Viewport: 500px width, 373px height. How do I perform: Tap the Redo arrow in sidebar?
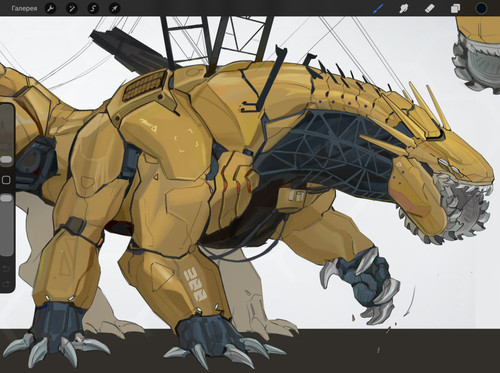(x=6, y=284)
